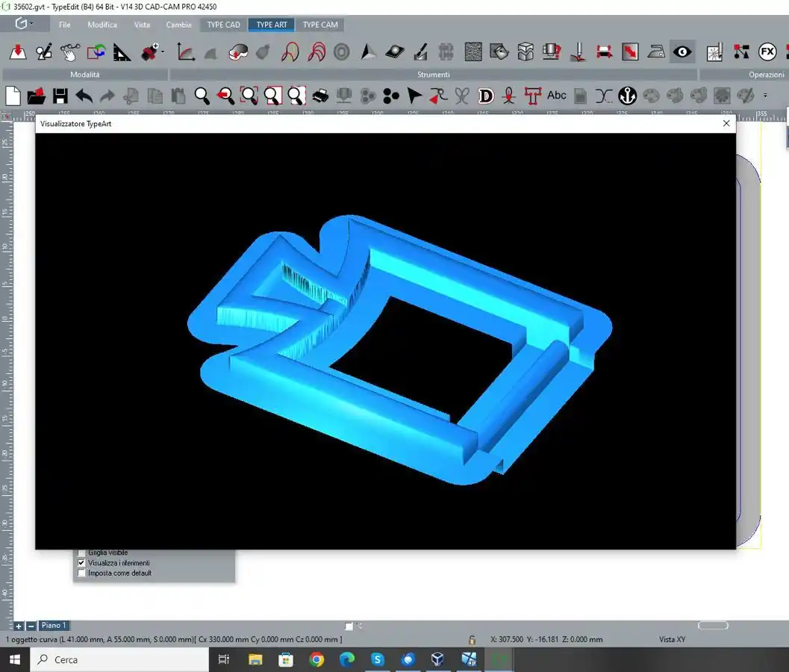Click the zoom selection dashed-frame magnifier
This screenshot has width=789, height=672.
click(x=249, y=96)
